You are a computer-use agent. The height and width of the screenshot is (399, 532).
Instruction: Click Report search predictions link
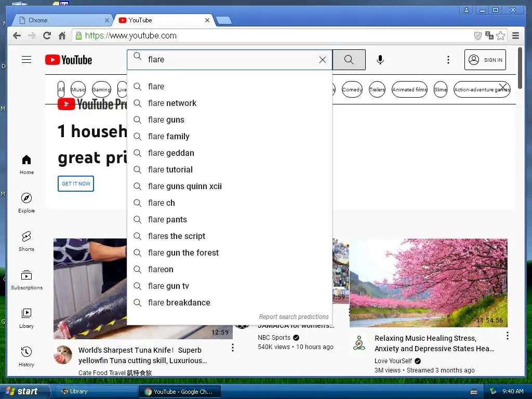[x=294, y=316]
